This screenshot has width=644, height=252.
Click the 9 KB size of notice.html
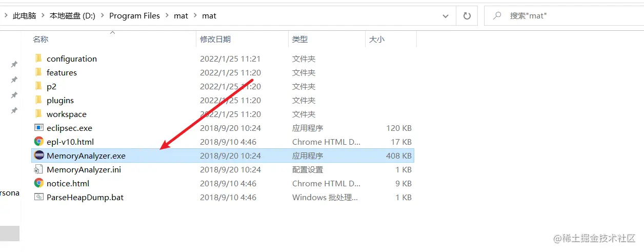click(403, 183)
